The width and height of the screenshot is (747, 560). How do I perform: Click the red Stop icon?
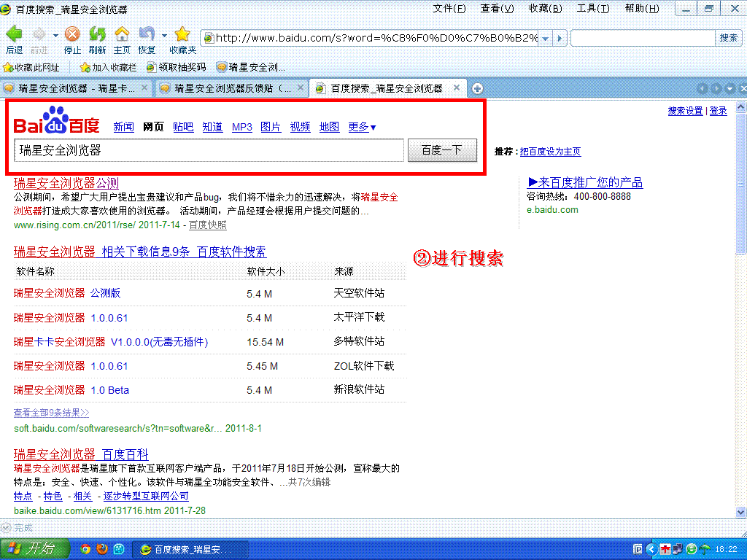[x=72, y=34]
